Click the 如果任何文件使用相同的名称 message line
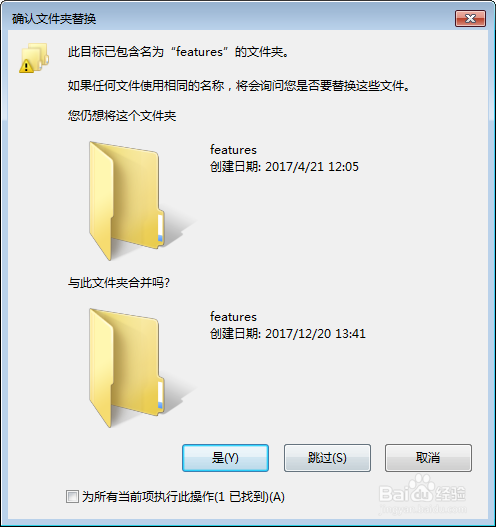The image size is (496, 527). pyautogui.click(x=239, y=86)
